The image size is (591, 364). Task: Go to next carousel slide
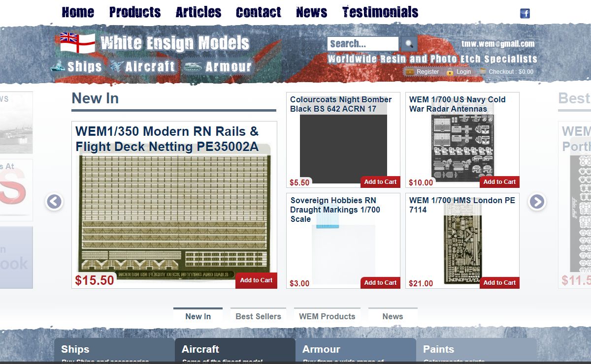537,202
